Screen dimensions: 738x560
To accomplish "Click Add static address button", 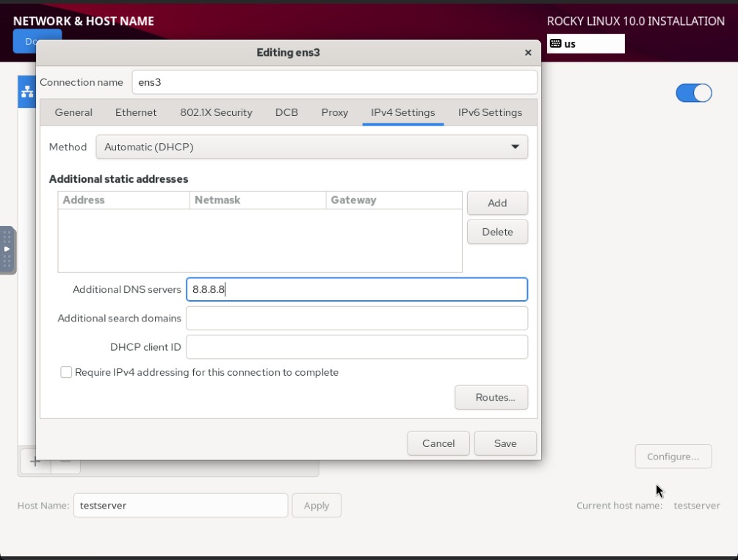I will tap(497, 203).
